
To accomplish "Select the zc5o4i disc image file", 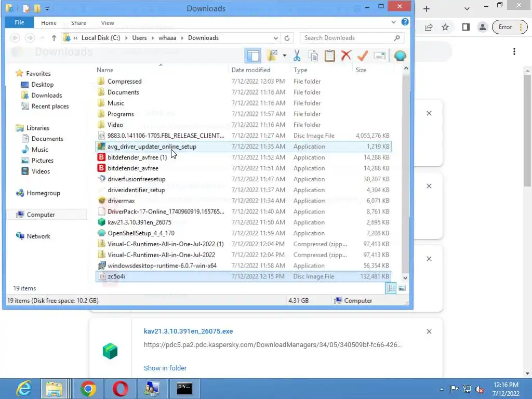I will coord(243,276).
